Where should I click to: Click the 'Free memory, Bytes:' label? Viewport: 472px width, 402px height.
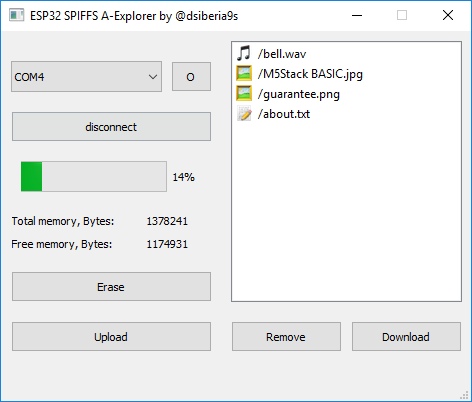point(62,244)
